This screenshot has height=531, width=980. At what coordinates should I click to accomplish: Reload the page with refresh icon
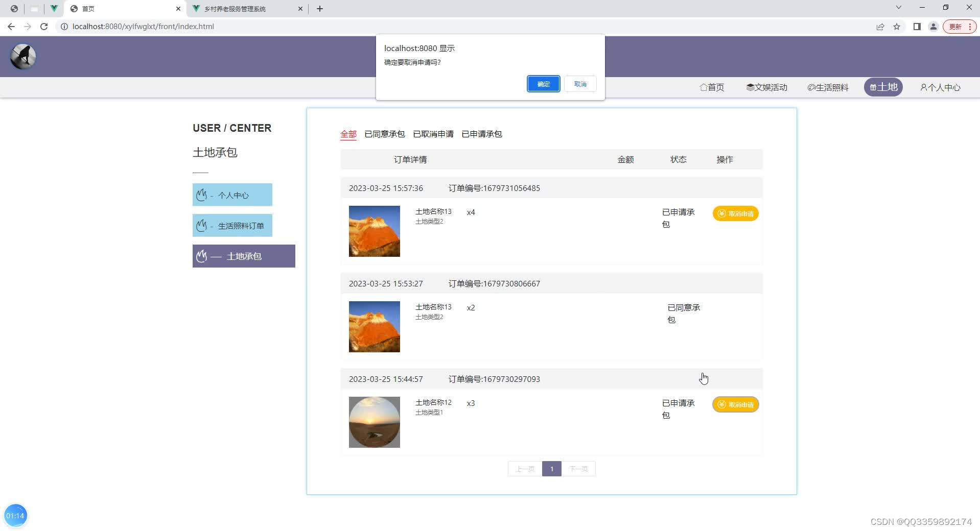coord(44,27)
